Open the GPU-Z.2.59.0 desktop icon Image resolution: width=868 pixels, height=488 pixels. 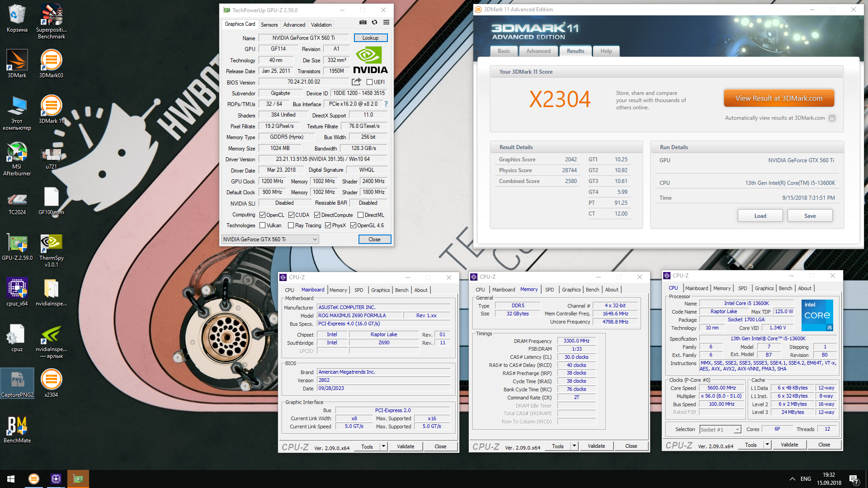click(x=17, y=247)
